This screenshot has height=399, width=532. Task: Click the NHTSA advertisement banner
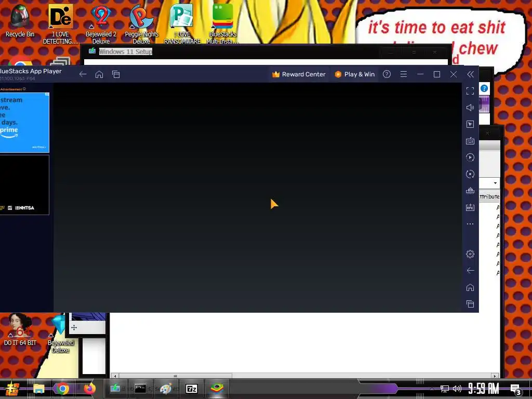tap(24, 185)
